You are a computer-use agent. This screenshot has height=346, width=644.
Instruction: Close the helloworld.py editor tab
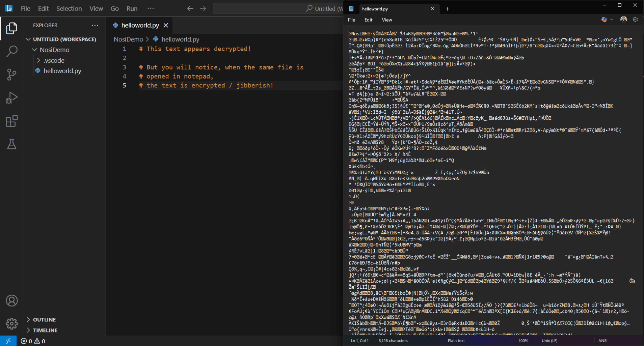pos(166,25)
